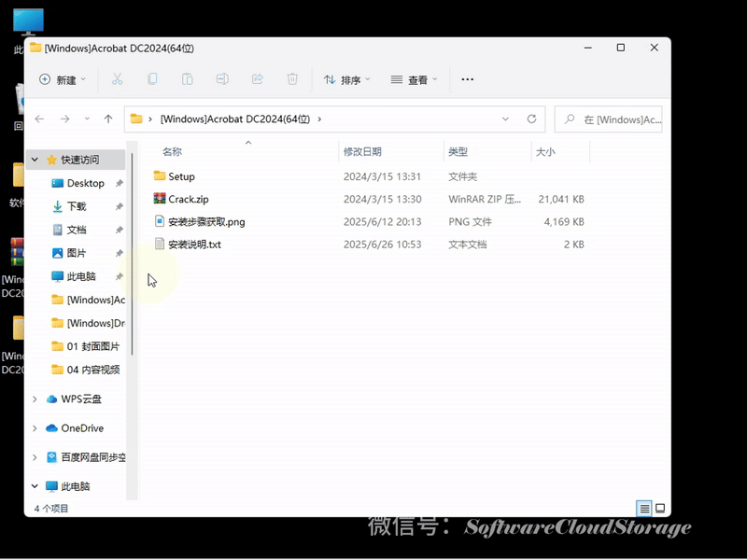Viewport: 747px width, 560px height.
Task: Open the 查看 dropdown menu
Action: 415,79
